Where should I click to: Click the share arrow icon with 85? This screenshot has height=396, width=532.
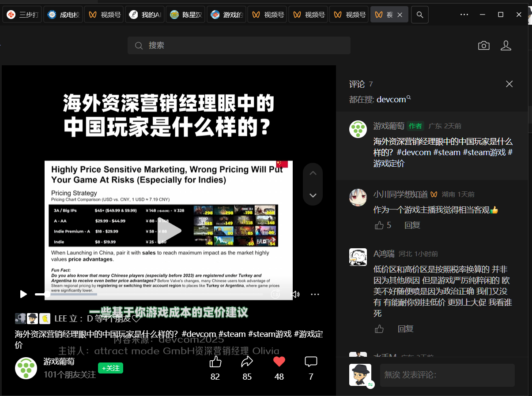pyautogui.click(x=247, y=362)
